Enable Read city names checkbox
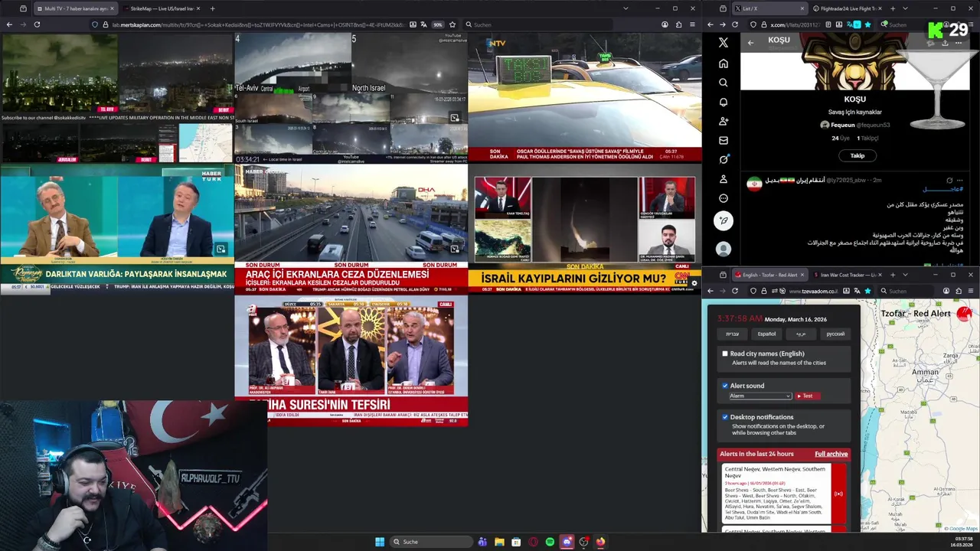Screen dimensions: 980x551 (x=725, y=354)
